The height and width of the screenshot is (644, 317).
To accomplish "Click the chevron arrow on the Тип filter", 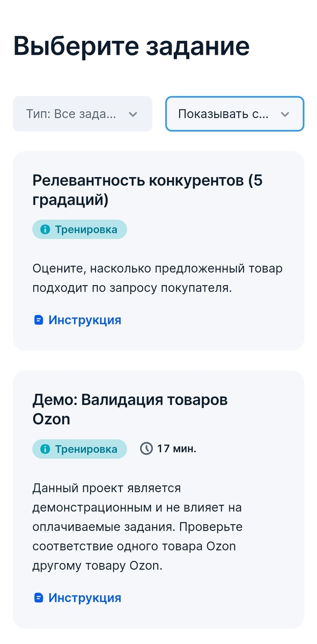I will 133,114.
